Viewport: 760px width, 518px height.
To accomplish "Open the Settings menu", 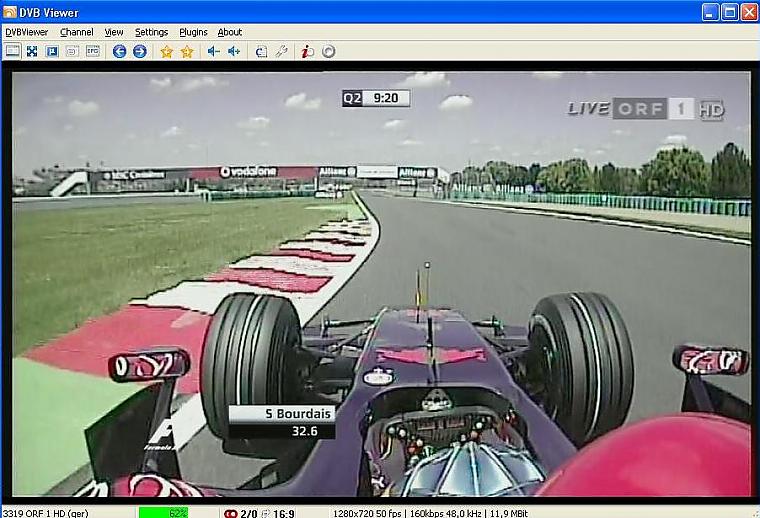I will (151, 32).
